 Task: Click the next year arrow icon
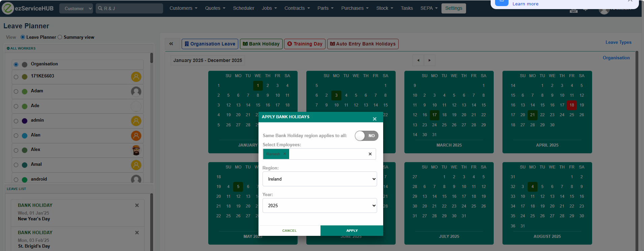429,60
